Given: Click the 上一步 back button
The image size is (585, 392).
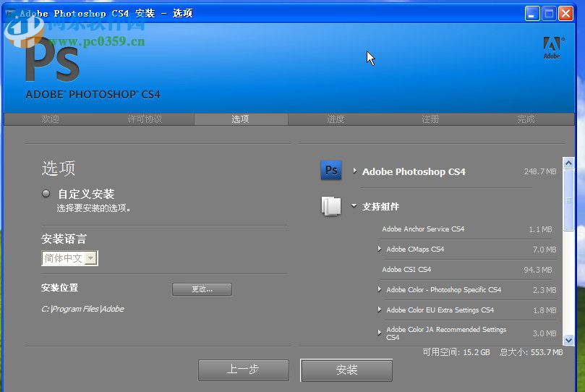Looking at the screenshot, I should tap(243, 370).
